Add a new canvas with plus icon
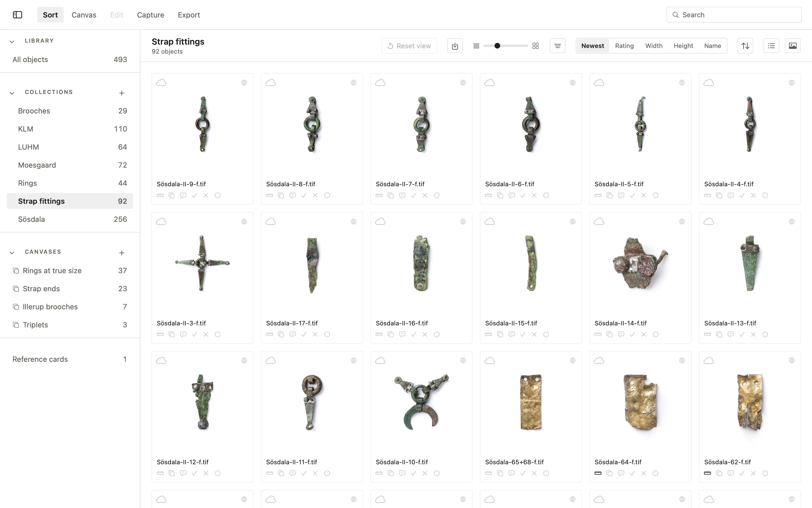The width and height of the screenshot is (812, 508). 122,253
